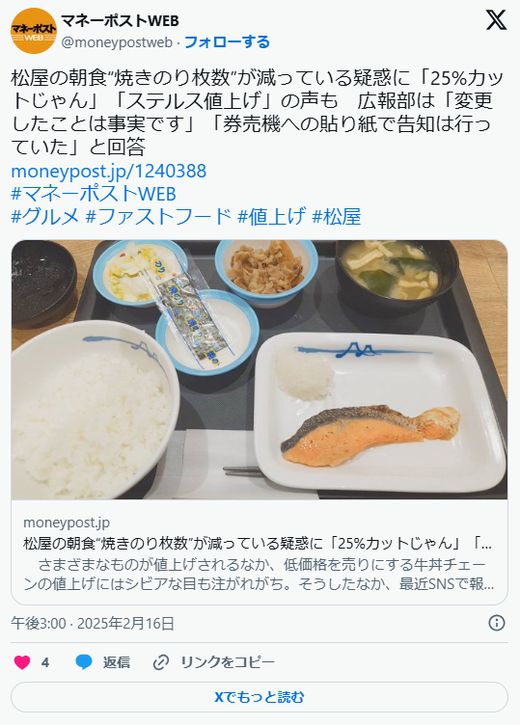520x725 pixels.
Task: Like the tweet with the heart icon
Action: pyautogui.click(x=22, y=662)
